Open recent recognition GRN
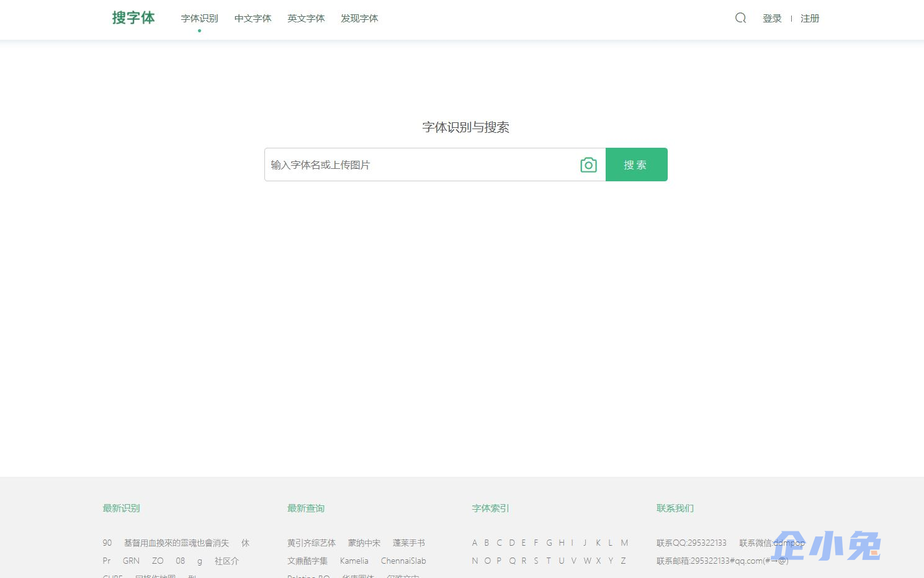Image resolution: width=924 pixels, height=578 pixels. tap(131, 561)
